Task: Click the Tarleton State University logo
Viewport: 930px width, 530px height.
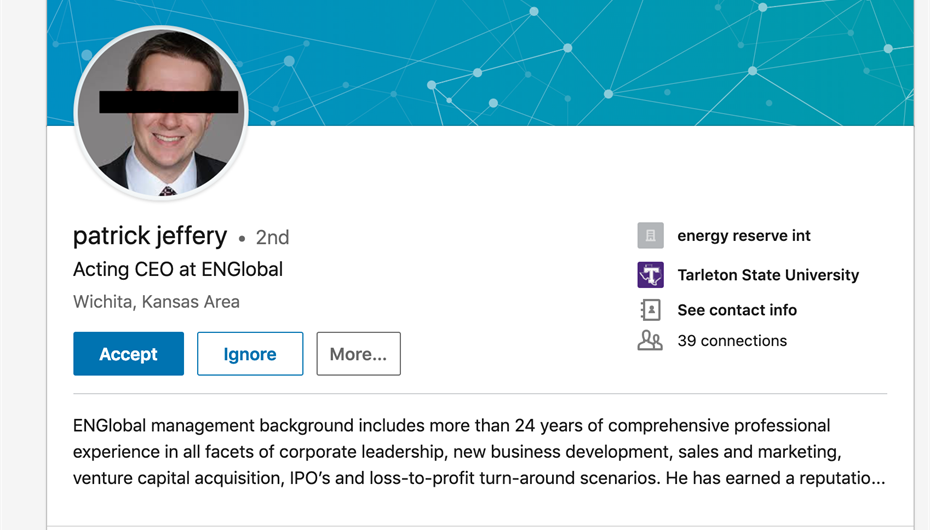Action: (650, 275)
